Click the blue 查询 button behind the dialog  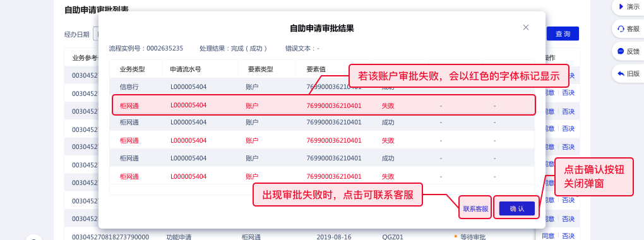tap(563, 33)
